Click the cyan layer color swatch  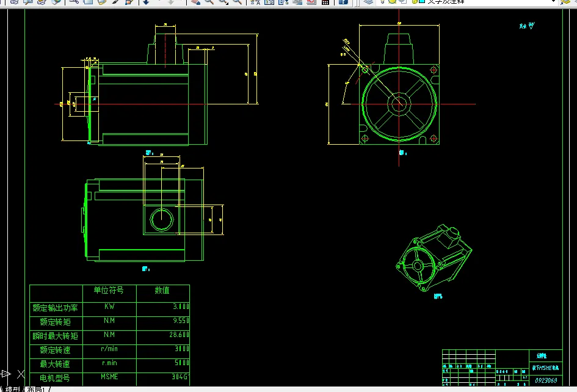pos(422,1)
